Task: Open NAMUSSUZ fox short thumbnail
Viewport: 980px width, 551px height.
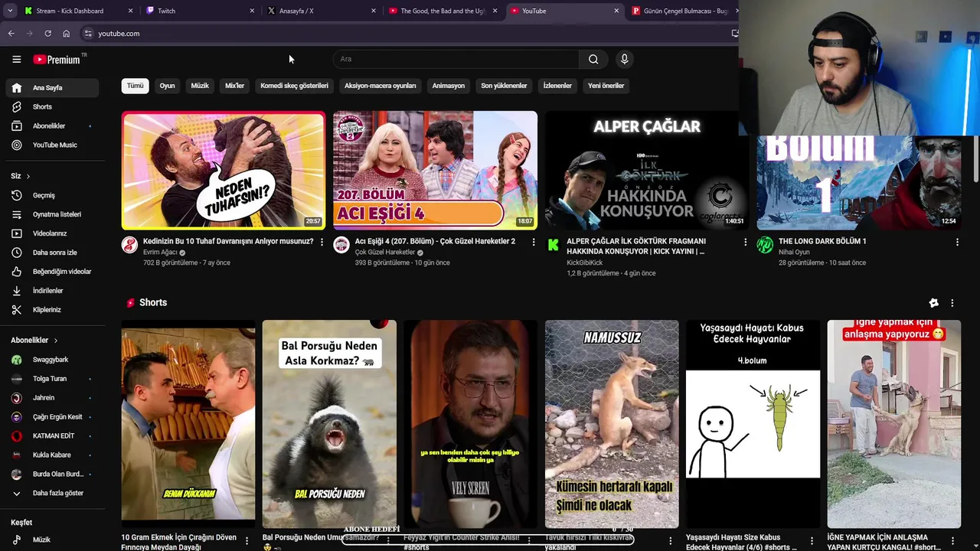Action: pyautogui.click(x=612, y=424)
